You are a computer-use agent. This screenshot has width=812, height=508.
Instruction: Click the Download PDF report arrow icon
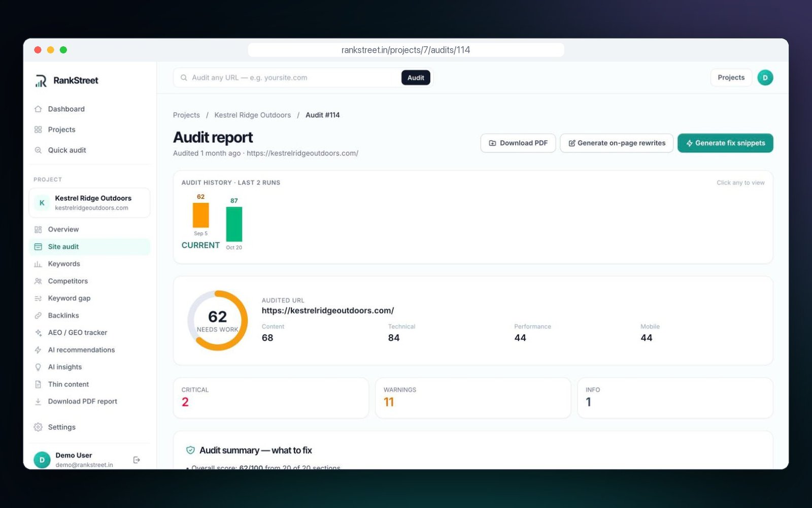(x=38, y=402)
